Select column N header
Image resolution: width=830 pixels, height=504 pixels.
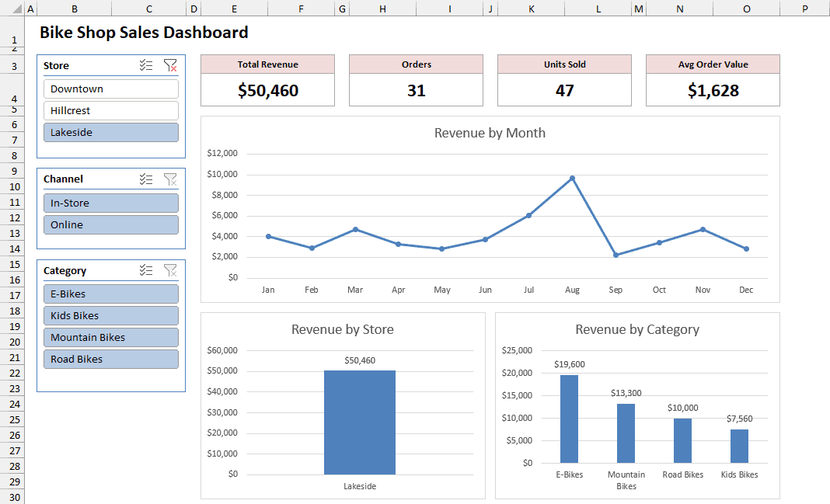[680, 9]
